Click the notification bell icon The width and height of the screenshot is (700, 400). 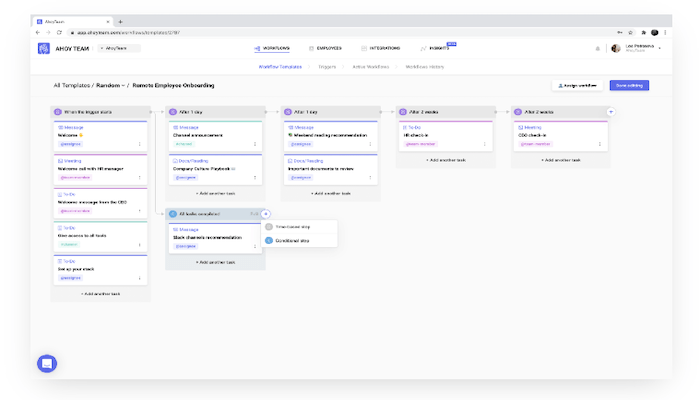coord(598,48)
